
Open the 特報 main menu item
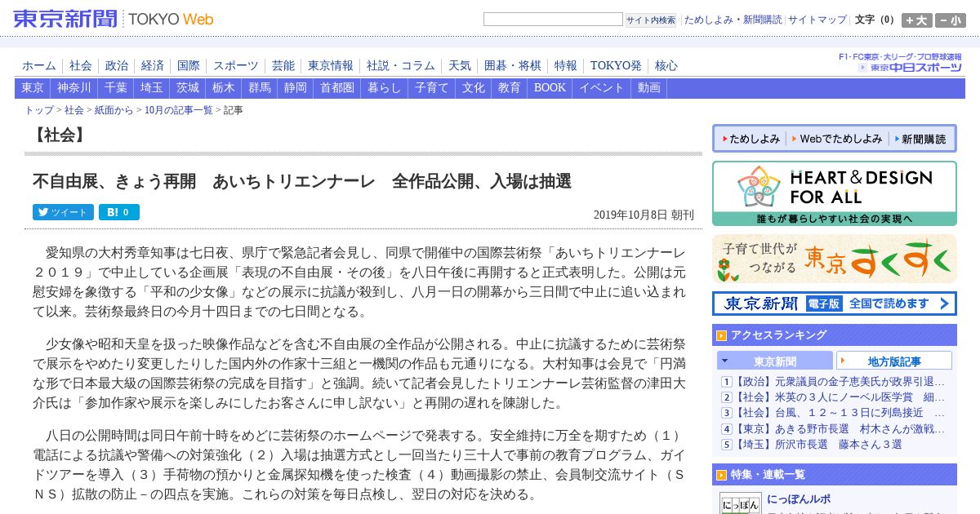click(566, 65)
